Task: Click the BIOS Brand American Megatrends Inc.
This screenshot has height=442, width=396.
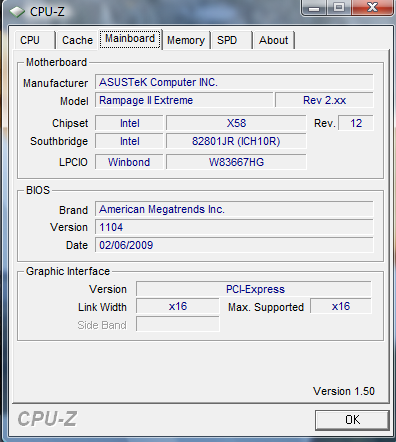Action: (234, 209)
